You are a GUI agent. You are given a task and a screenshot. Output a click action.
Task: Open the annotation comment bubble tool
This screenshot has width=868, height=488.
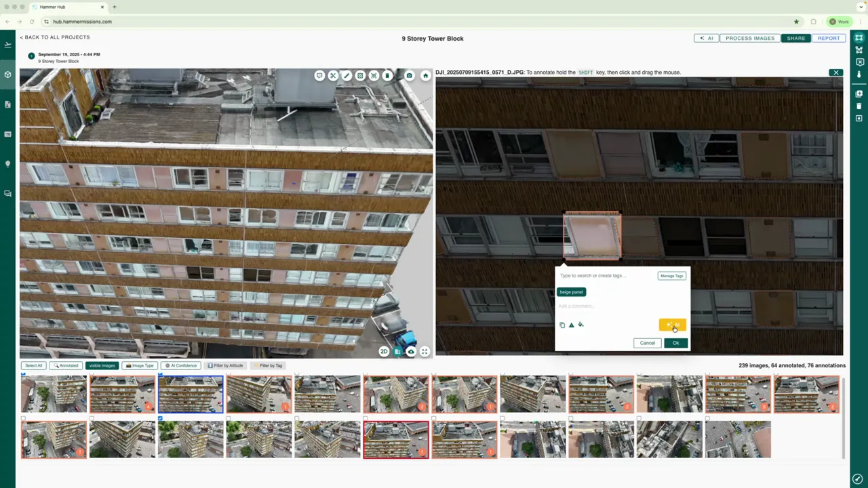pos(319,75)
